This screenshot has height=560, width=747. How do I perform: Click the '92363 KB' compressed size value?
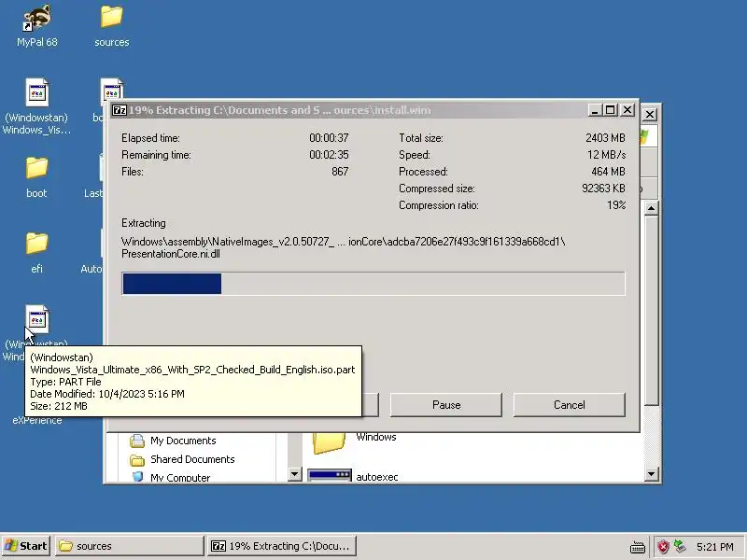(603, 189)
